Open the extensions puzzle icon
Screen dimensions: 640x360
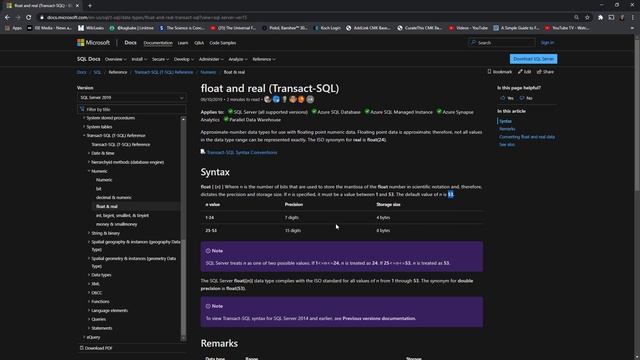[600, 18]
